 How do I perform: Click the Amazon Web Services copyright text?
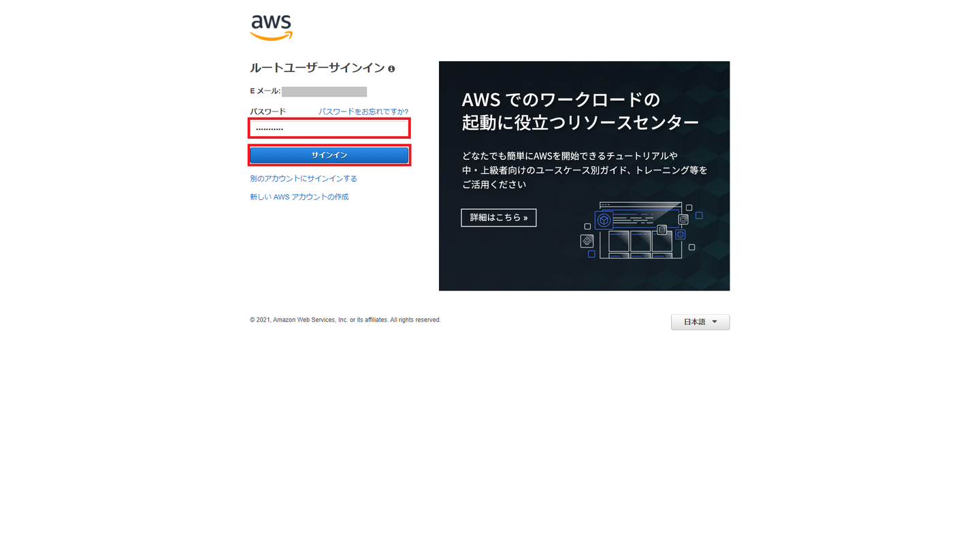[x=345, y=320]
